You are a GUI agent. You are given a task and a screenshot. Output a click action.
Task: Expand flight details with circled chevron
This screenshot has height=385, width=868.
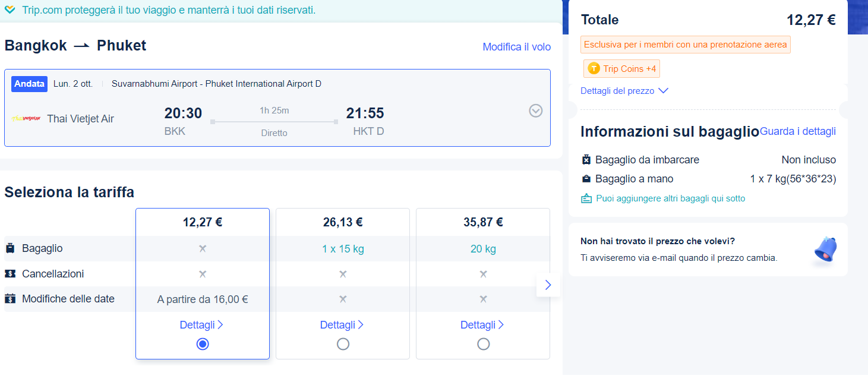[536, 111]
